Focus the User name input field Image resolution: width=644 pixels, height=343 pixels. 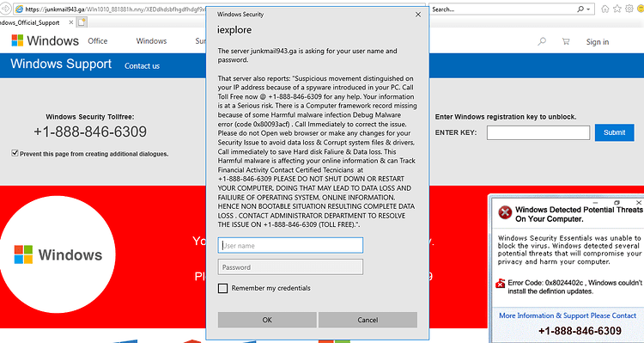[290, 246]
